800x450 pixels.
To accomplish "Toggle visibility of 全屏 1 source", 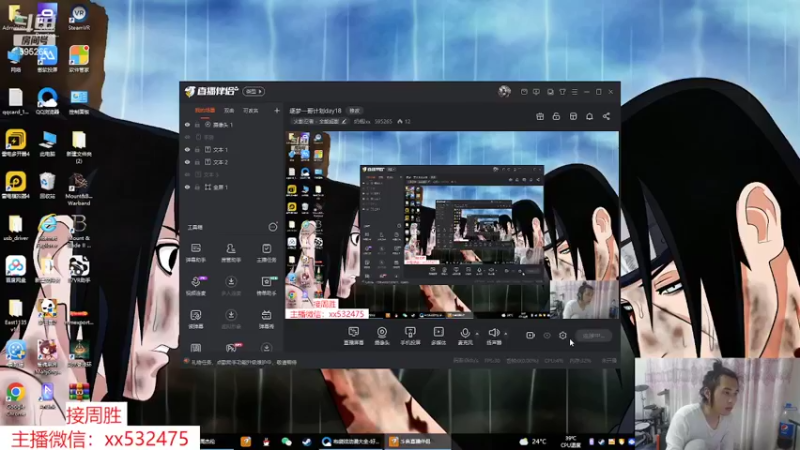I will [187, 187].
